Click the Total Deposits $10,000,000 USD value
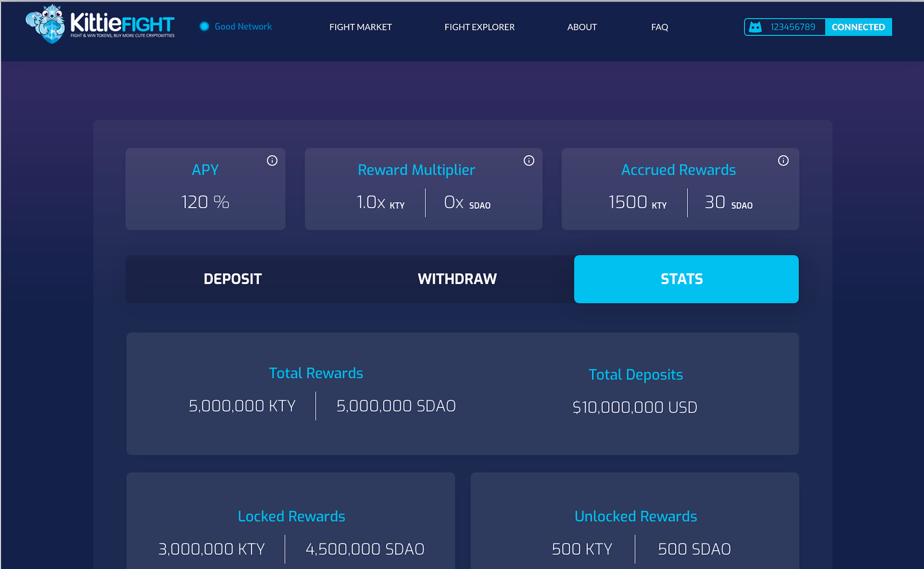 (x=635, y=408)
